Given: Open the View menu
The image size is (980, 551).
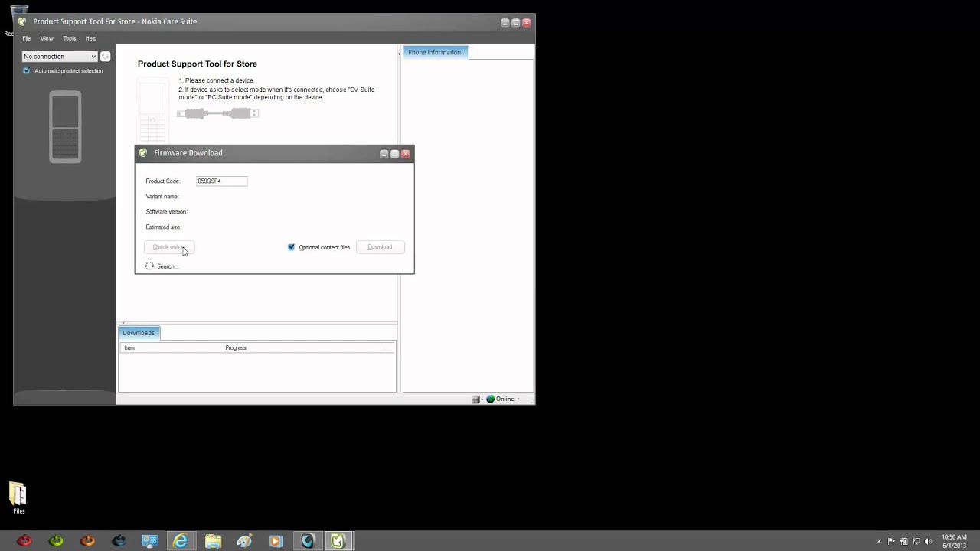Looking at the screenshot, I should click(x=47, y=38).
